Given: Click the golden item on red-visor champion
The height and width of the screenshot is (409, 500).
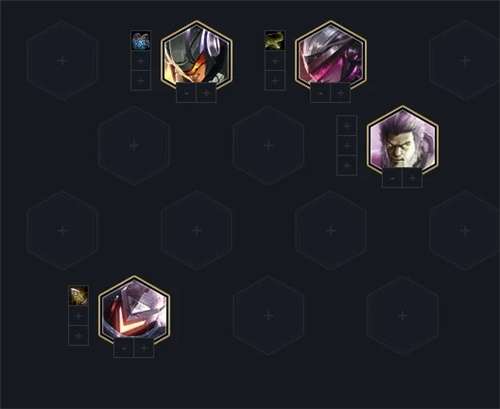Looking at the screenshot, I should 79,295.
